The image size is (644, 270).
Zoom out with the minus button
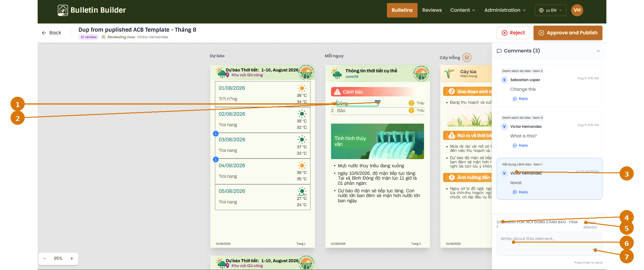click(45, 259)
